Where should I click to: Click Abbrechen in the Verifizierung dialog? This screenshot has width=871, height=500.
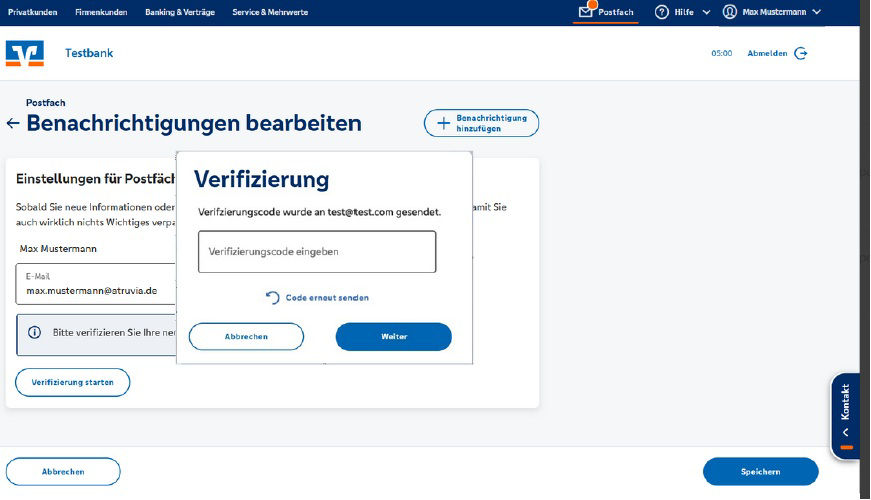point(246,337)
